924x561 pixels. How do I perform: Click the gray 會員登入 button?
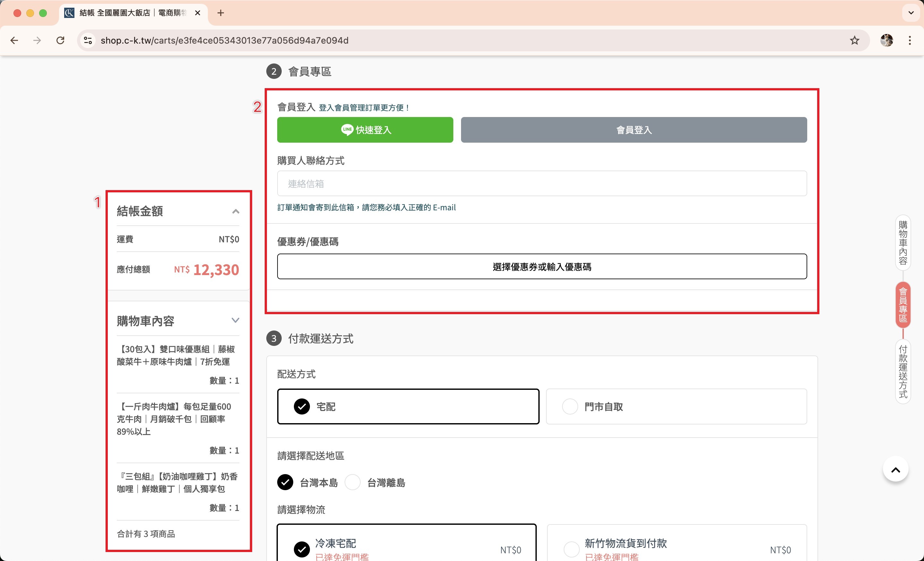634,130
